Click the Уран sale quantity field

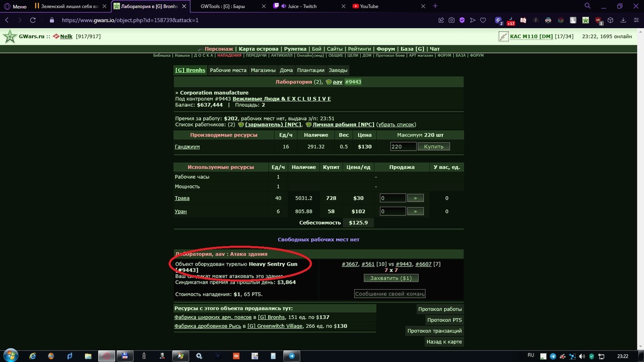(x=392, y=211)
